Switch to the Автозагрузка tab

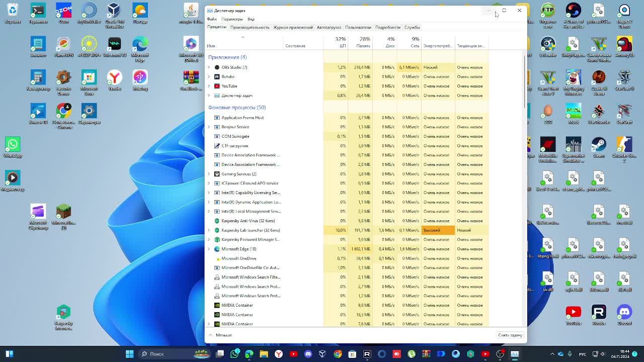pos(329,27)
